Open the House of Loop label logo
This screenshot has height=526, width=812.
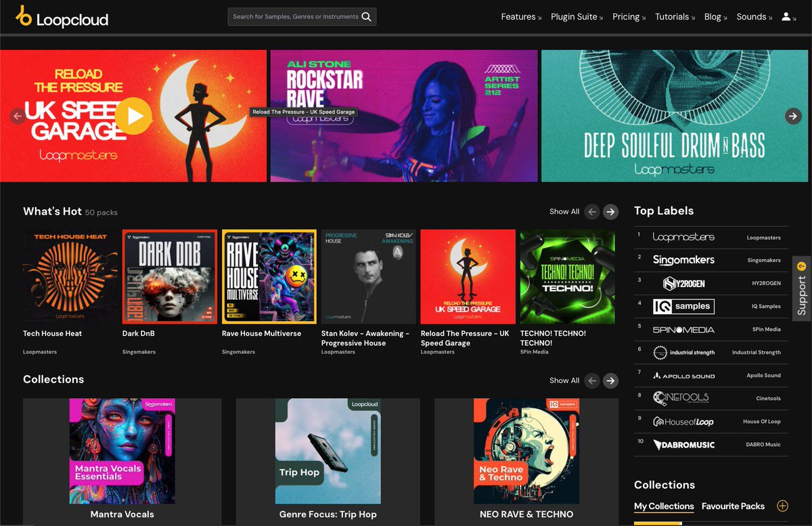[x=683, y=422]
